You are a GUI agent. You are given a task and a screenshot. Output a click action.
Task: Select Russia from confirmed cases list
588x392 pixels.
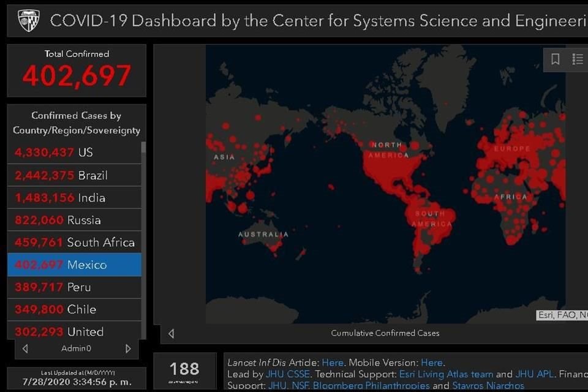point(74,220)
